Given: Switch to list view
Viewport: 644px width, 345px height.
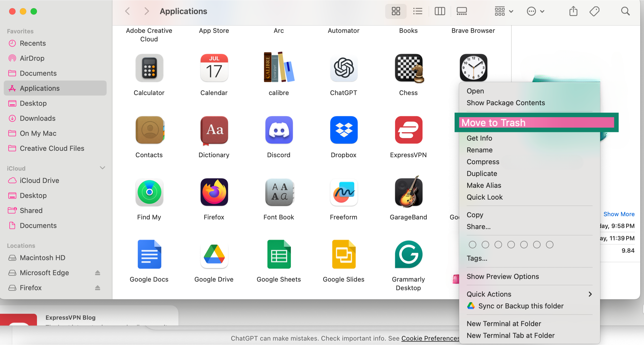Looking at the screenshot, I should (x=418, y=11).
